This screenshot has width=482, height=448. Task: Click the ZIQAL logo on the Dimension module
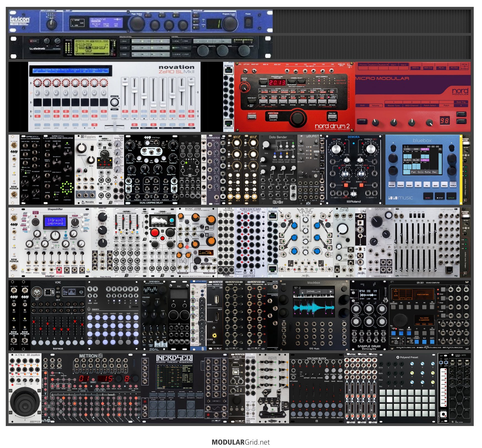click(154, 349)
